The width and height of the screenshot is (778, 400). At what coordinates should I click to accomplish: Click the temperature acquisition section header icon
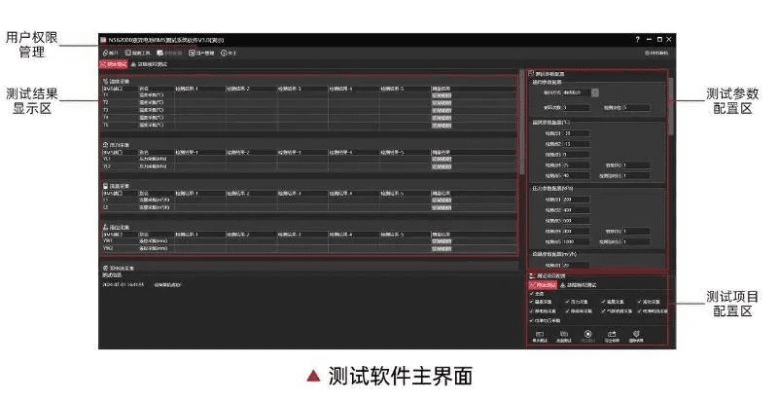[105, 81]
